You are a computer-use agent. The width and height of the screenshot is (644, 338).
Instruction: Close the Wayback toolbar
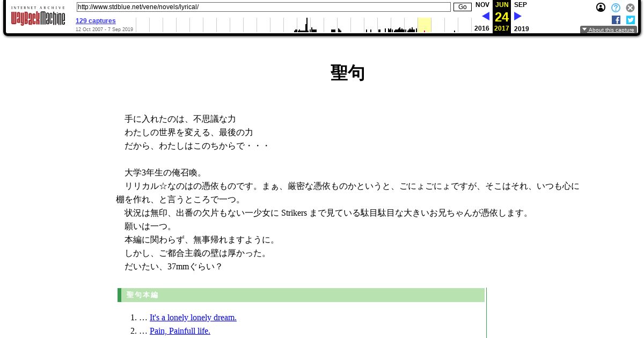[631, 8]
